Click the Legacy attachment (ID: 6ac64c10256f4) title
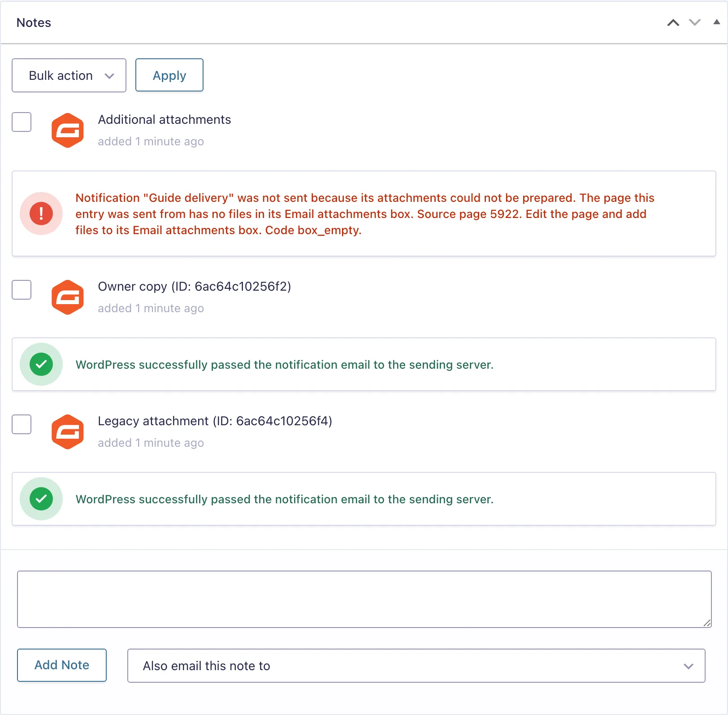728x715 pixels. tap(215, 421)
